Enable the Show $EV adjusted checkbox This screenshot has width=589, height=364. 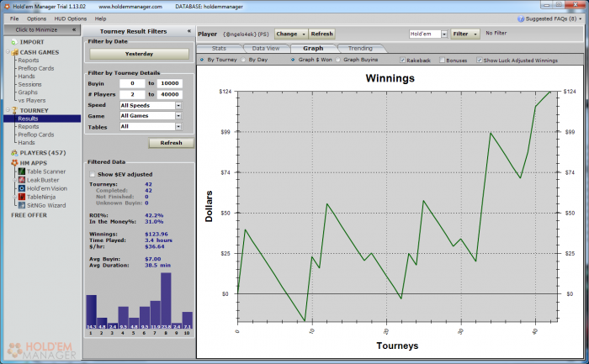(x=93, y=175)
